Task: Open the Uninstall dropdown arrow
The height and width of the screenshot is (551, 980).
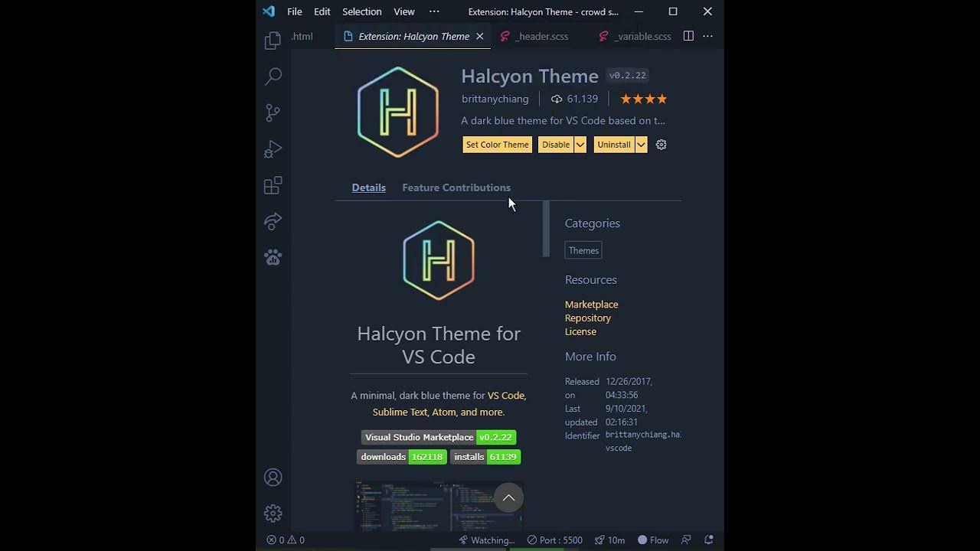Action: (x=642, y=145)
